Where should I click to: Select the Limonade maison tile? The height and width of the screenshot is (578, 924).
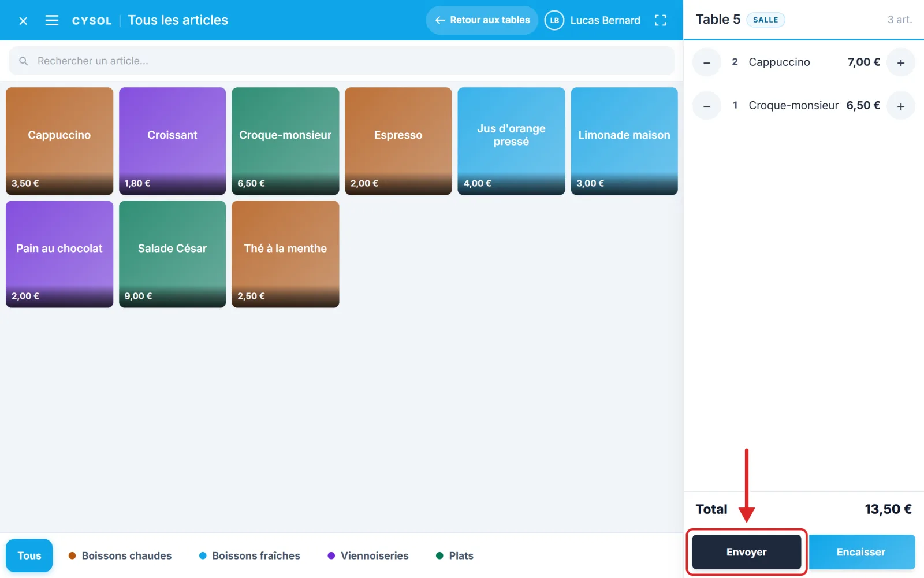point(624,141)
